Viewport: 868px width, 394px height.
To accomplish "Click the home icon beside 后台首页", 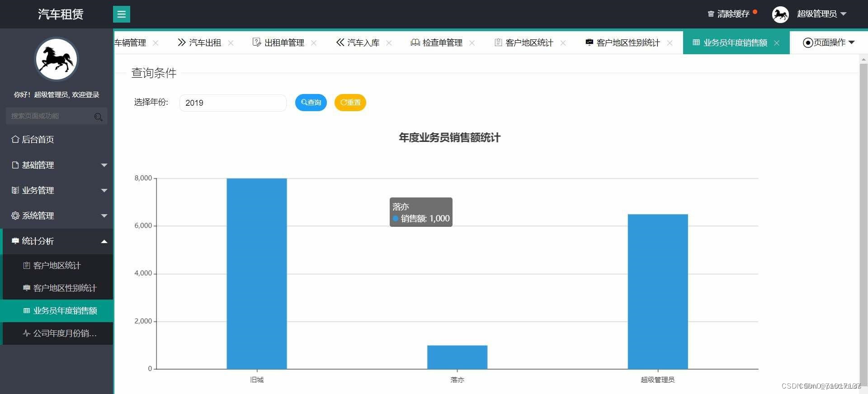I will pyautogui.click(x=15, y=139).
